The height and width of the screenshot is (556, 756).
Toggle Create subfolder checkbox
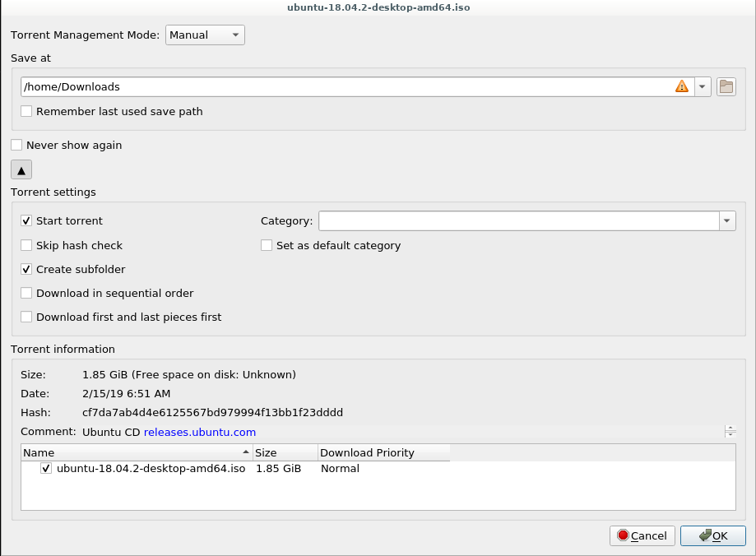[x=26, y=269]
